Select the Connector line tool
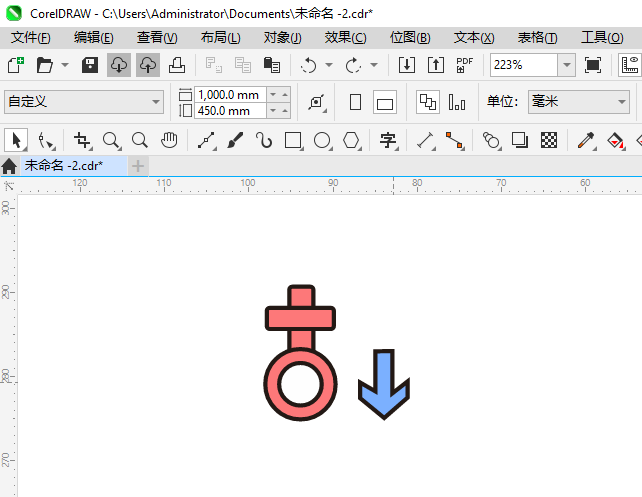The width and height of the screenshot is (642, 497). coord(454,140)
